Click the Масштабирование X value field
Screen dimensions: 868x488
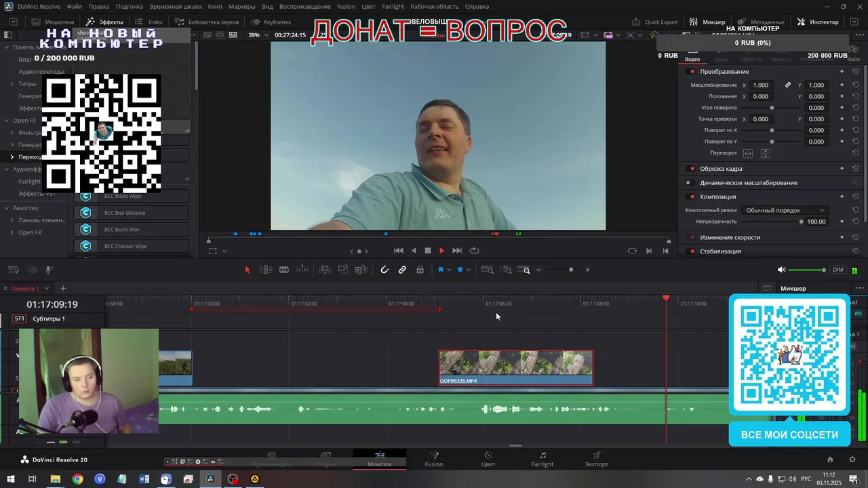point(761,85)
